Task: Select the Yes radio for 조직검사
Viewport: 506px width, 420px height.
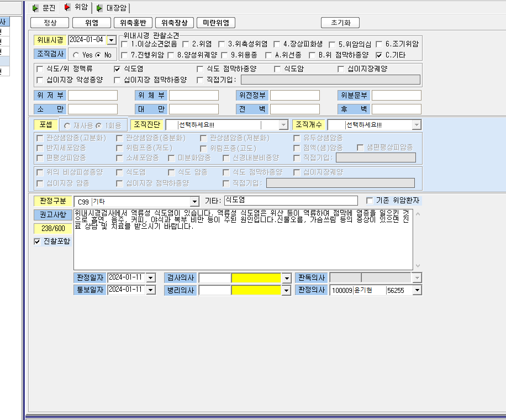Action: [x=76, y=55]
